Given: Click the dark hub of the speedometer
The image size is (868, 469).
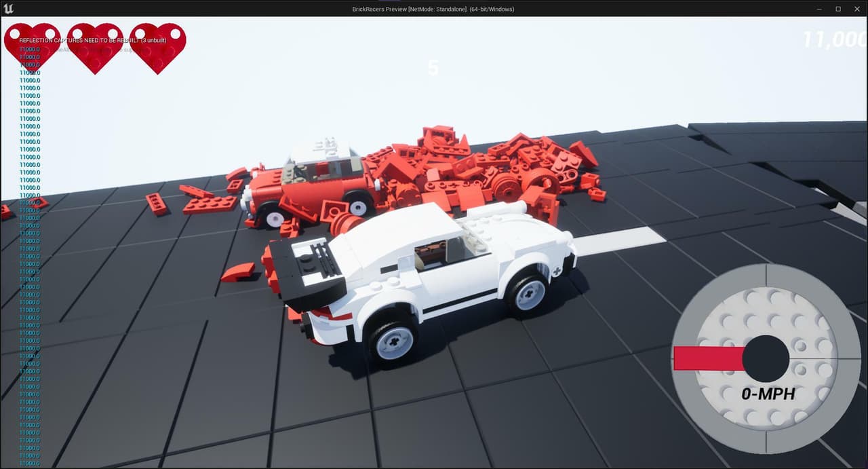Looking at the screenshot, I should click(766, 358).
